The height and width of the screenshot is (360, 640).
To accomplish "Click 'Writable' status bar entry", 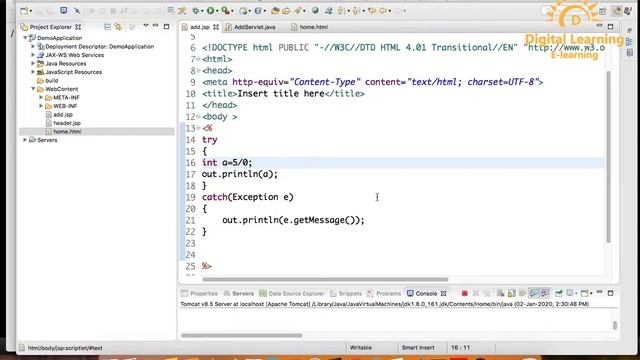I will point(361,348).
